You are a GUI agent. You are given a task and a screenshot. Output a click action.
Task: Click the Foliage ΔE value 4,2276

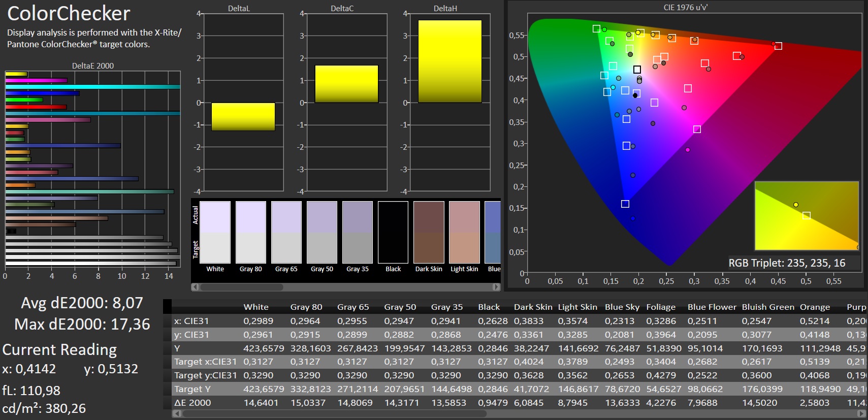661,403
